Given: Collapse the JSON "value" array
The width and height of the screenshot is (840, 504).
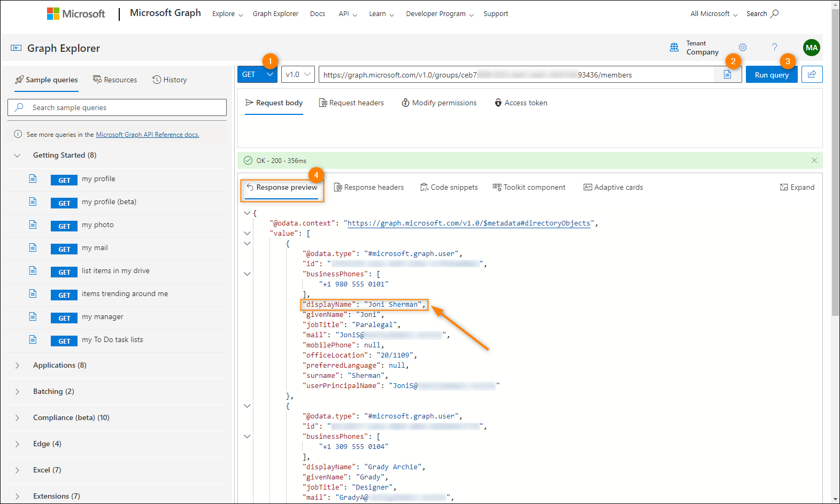Looking at the screenshot, I should pyautogui.click(x=247, y=233).
